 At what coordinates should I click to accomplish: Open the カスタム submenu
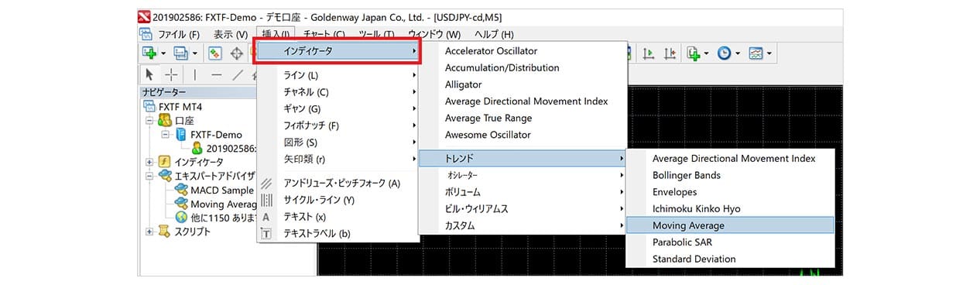tap(522, 226)
